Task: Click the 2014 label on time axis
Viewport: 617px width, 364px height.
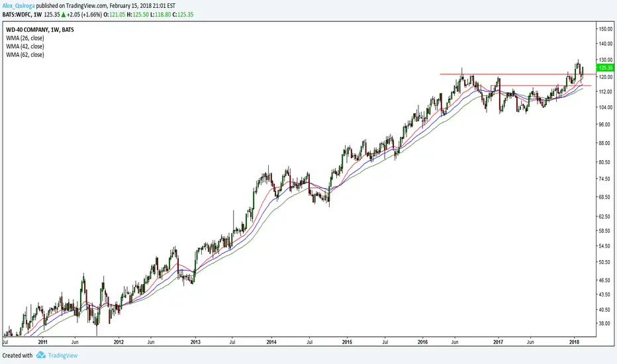Action: [x=271, y=342]
